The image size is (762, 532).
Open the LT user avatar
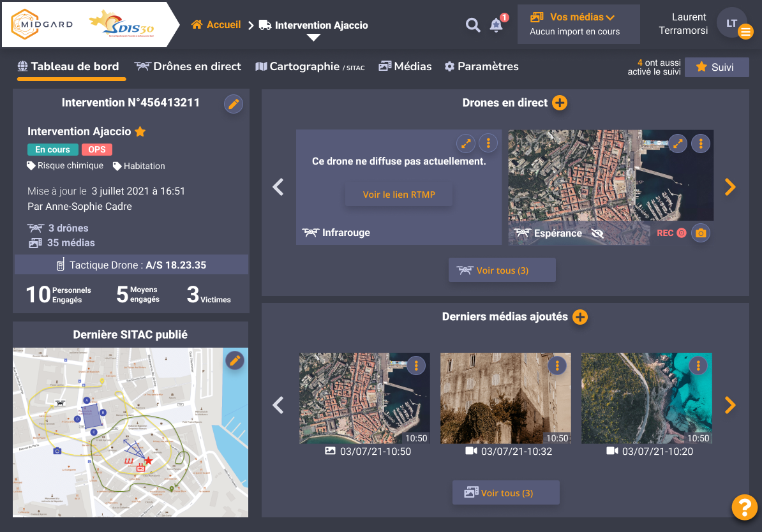731,23
